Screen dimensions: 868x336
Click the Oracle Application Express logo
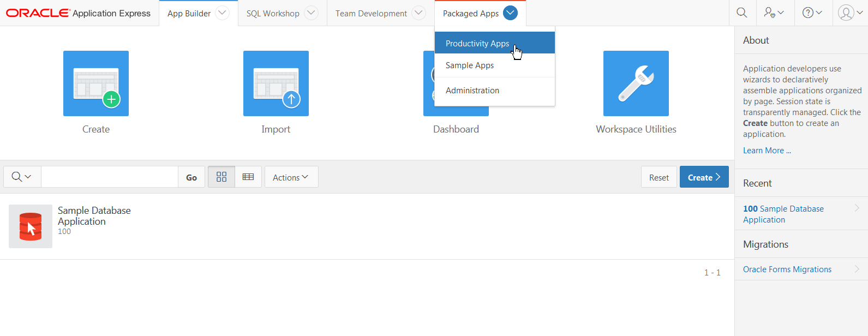[78, 13]
